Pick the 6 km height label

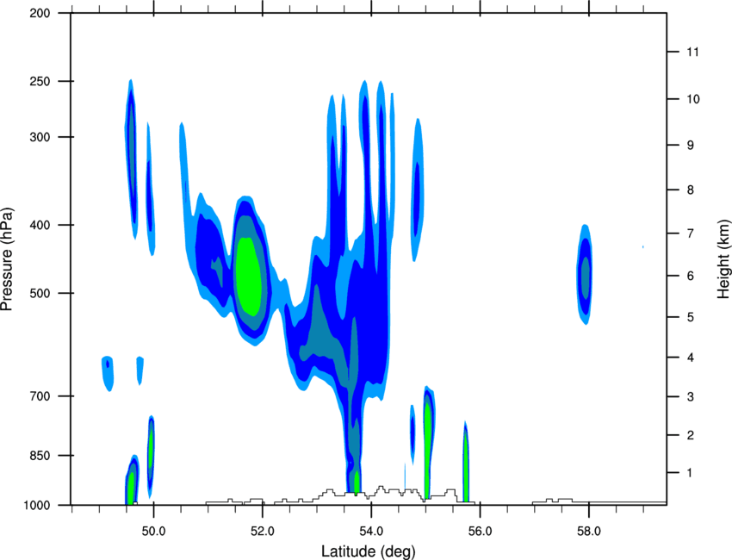coord(690,276)
